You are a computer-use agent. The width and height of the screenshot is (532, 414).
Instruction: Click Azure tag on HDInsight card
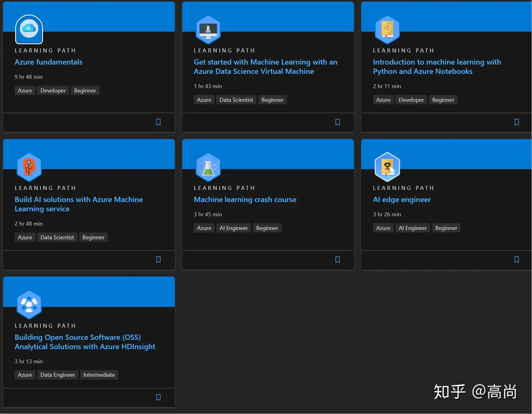[x=25, y=375]
